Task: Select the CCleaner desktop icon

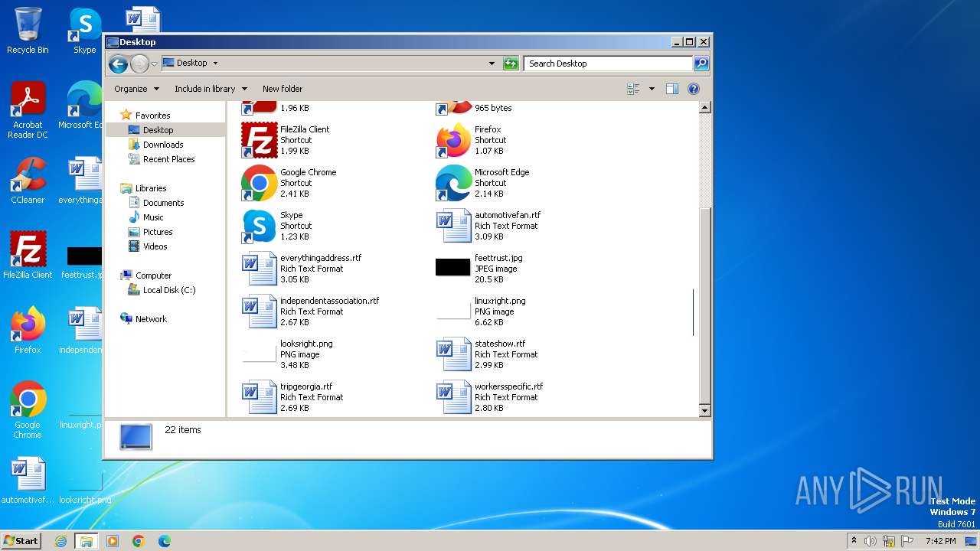Action: click(28, 181)
